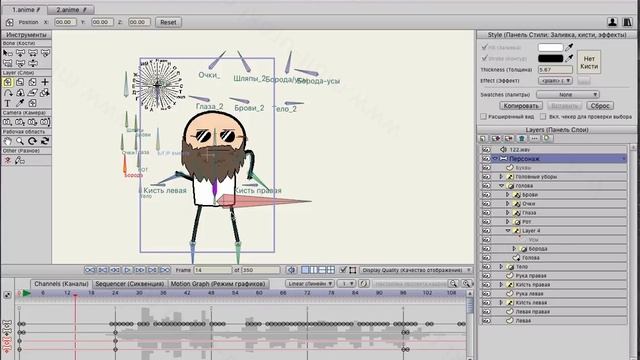Select the plus-shaped Set Origin tool
Screen dimensions: 640x360
[45, 82]
